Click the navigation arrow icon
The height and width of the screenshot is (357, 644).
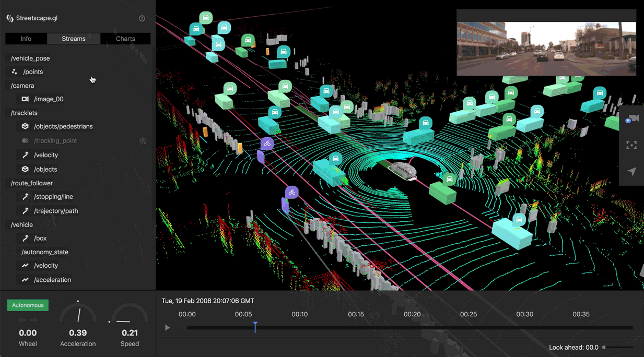631,172
